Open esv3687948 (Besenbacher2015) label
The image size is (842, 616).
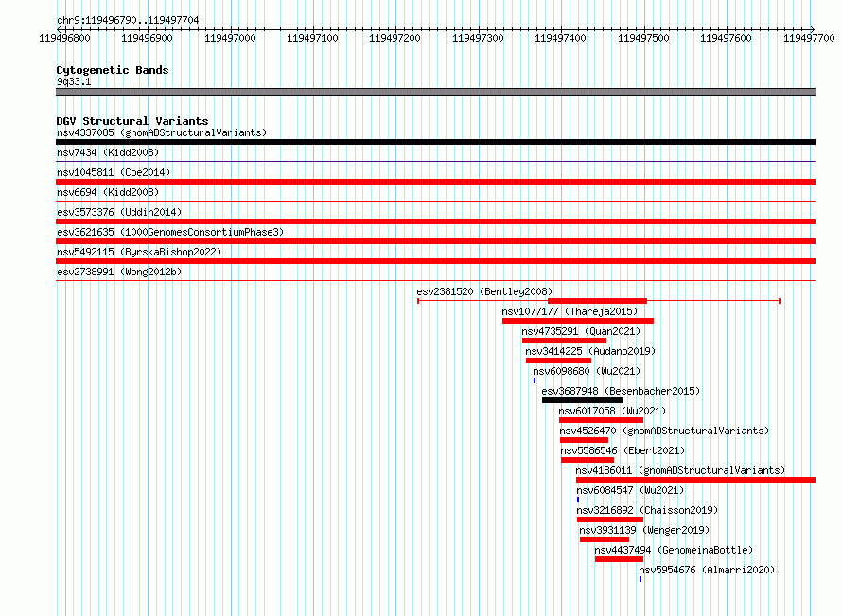pyautogui.click(x=621, y=391)
